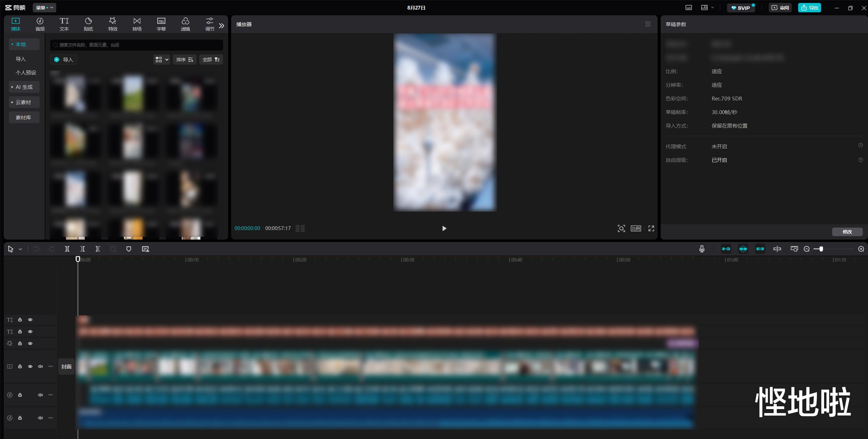Click the fullscreen preview icon in player
868x439 pixels.
pyautogui.click(x=651, y=228)
